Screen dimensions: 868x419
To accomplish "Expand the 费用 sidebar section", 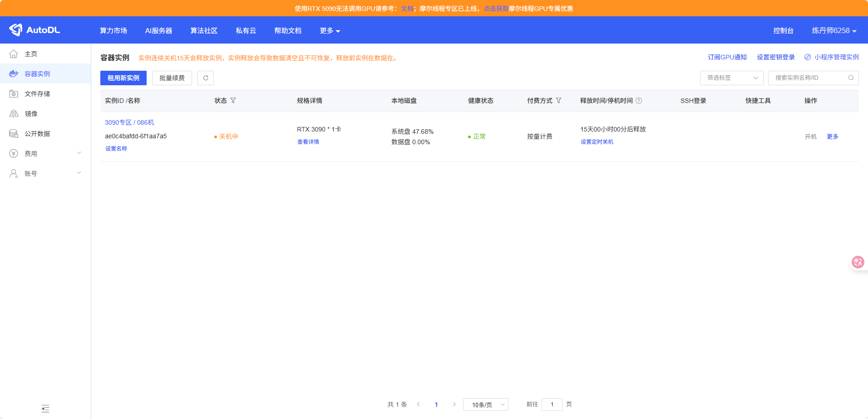I will tap(45, 154).
